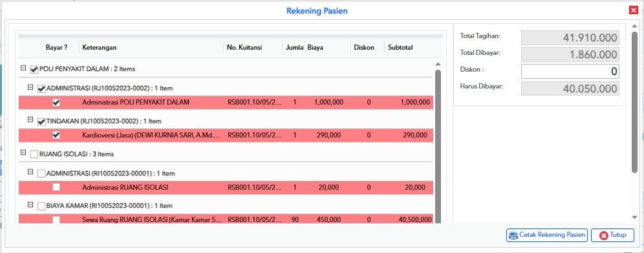Screen dimensions: 644x253
Task: Collapse ADMINISTRASI (RI10052023-00001) subgroup
Action: [x=30, y=172]
